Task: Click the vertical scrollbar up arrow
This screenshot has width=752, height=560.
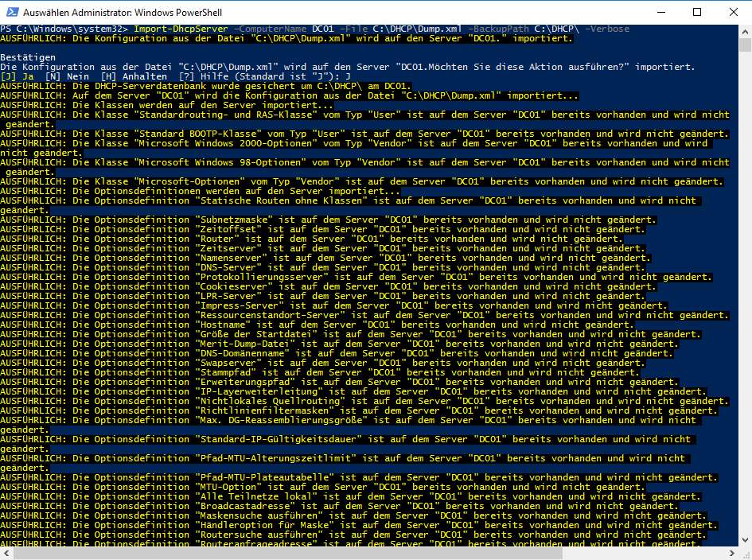Action: [x=745, y=30]
